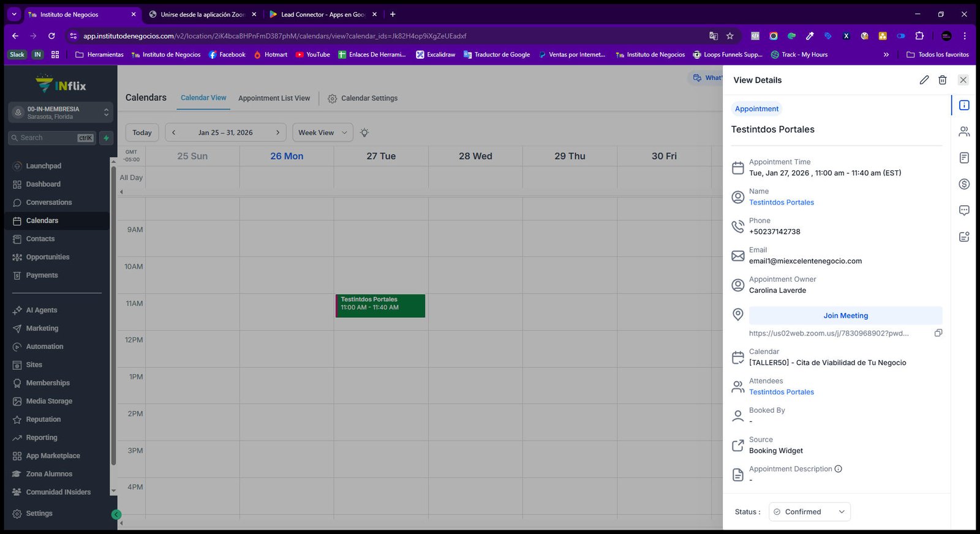Open the Chrome tab search dropdown
980x534 pixels.
pos(14,14)
